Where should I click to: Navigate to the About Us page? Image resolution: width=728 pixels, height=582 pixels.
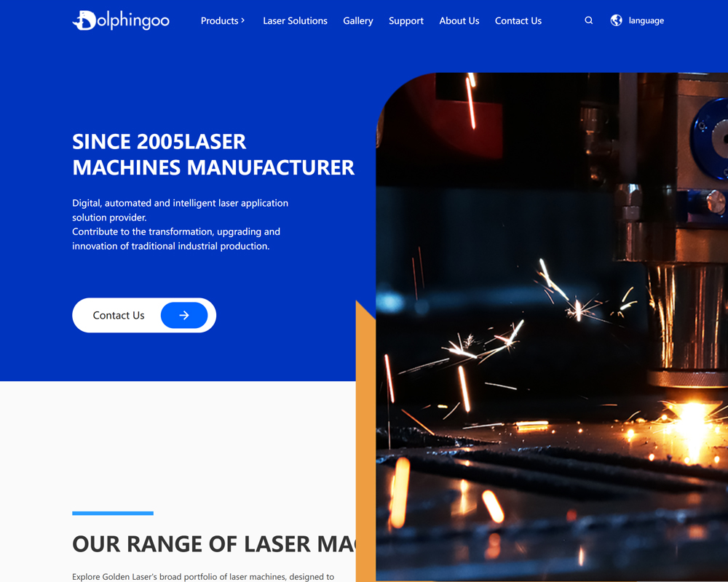pyautogui.click(x=459, y=20)
